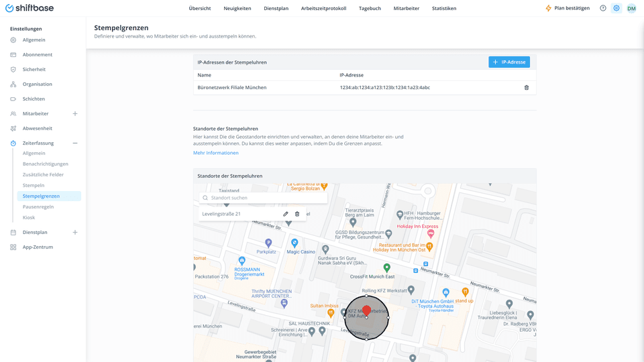Open the Übersicht menu
This screenshot has width=644, height=362.
pyautogui.click(x=200, y=8)
